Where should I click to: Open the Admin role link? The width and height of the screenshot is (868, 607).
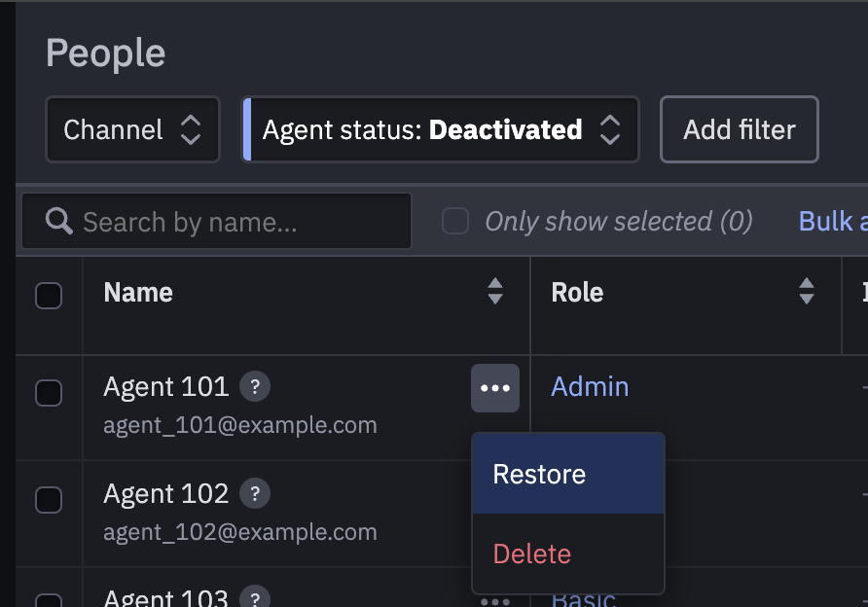[590, 387]
